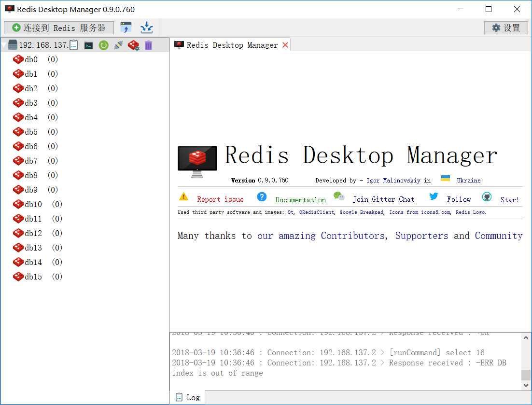This screenshot has height=405, width=532.
Task: Click the export connections icon
Action: pyautogui.click(x=147, y=28)
